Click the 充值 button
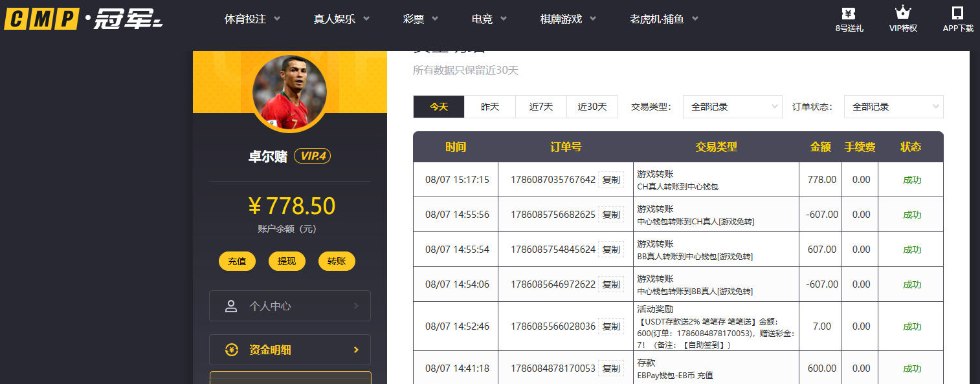The width and height of the screenshot is (980, 384). click(237, 261)
